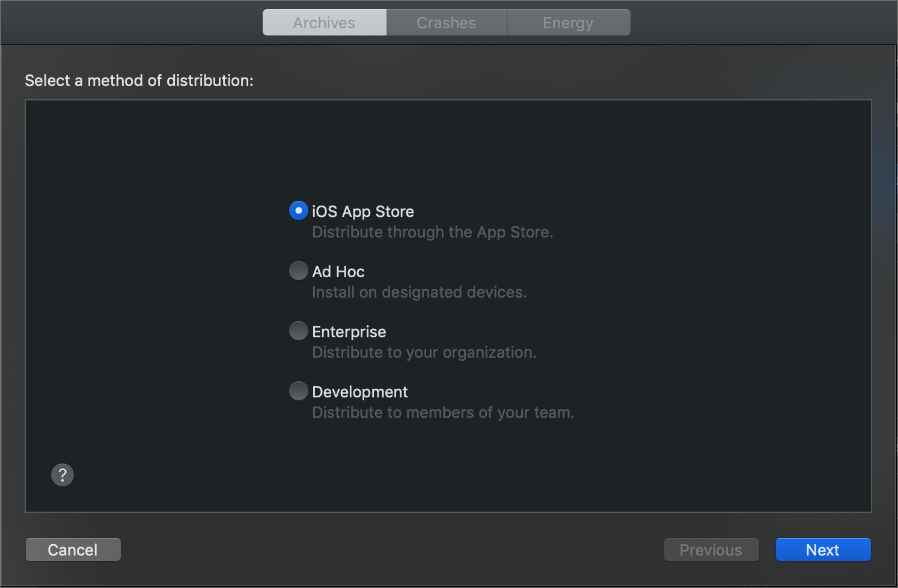Screen dimensions: 898x588
Task: Click the 'Select a method of distribution:' heading
Action: [x=139, y=81]
